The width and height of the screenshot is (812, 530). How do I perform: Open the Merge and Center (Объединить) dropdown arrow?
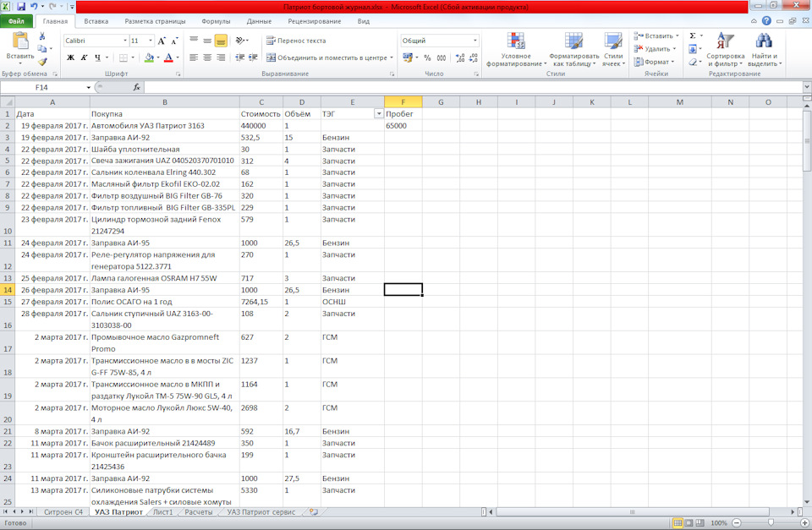[x=392, y=57]
